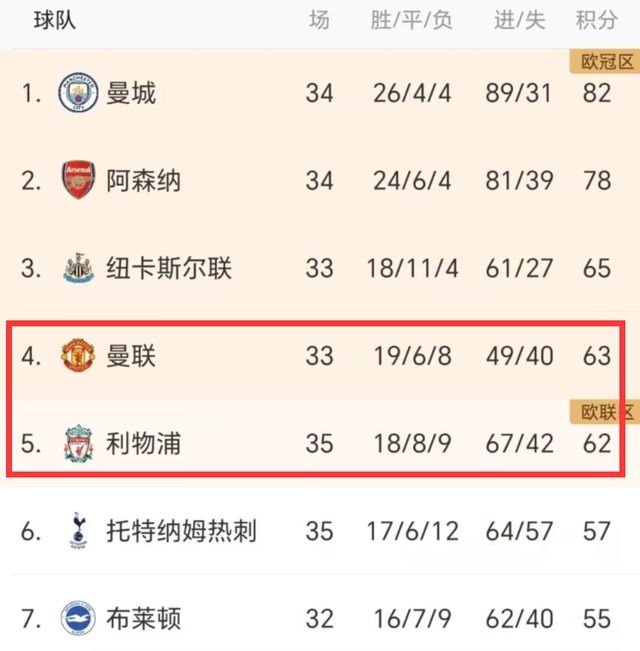Select the 利物浦 team name

tap(143, 443)
